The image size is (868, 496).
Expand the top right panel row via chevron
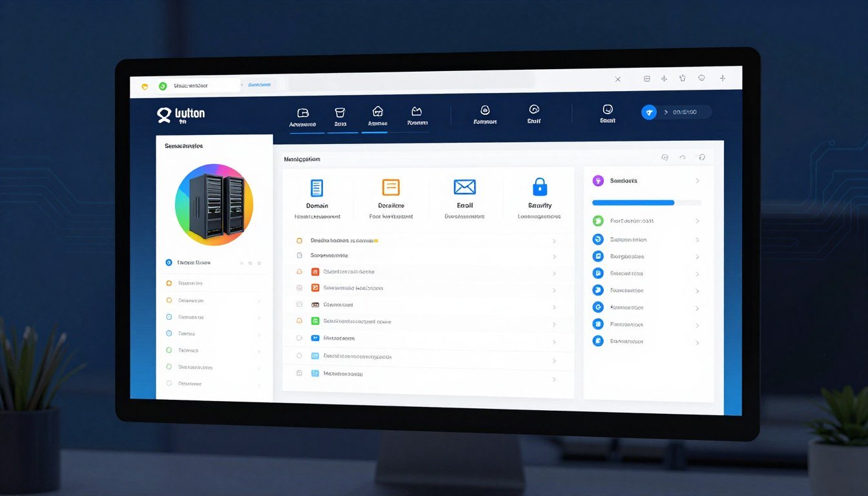697,181
